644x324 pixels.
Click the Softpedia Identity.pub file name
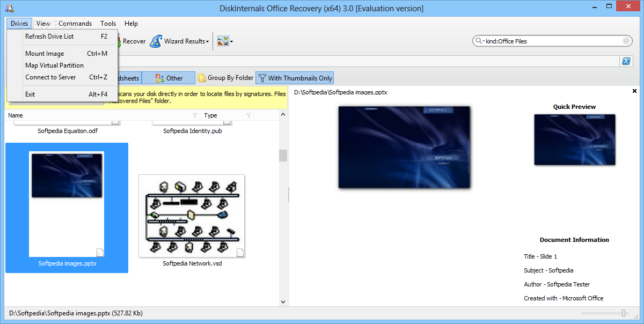[193, 131]
